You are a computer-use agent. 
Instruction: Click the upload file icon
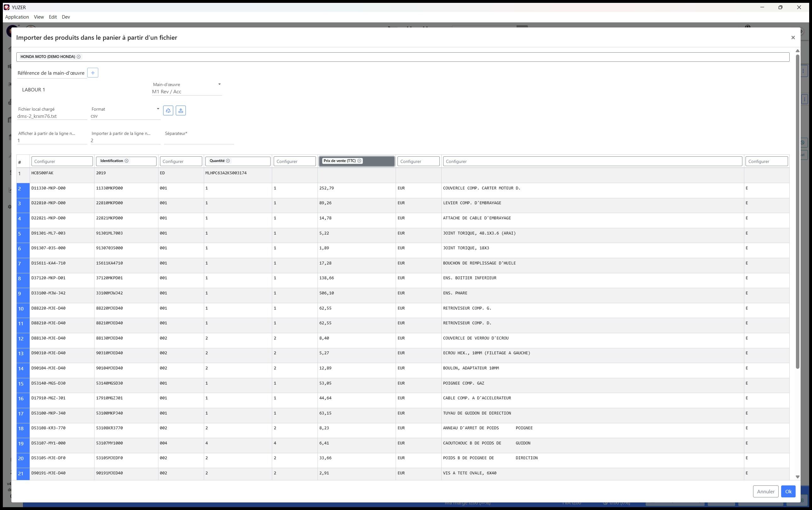181,111
